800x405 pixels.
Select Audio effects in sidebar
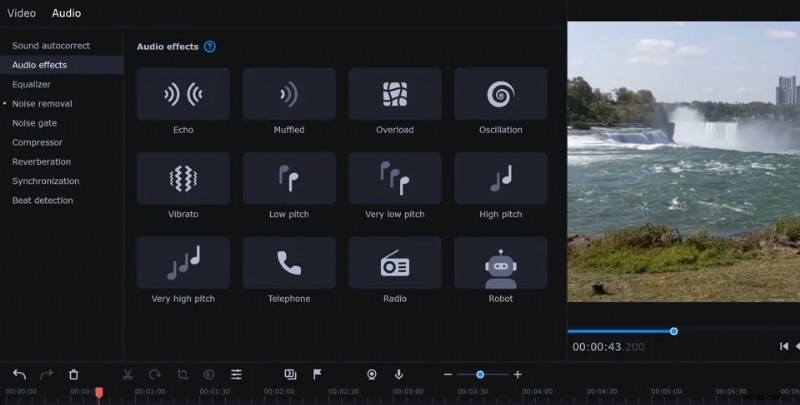pos(62,65)
